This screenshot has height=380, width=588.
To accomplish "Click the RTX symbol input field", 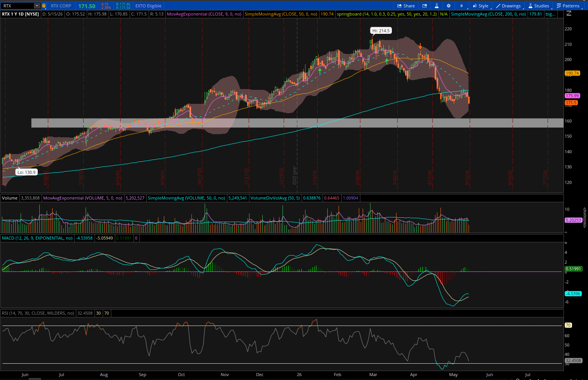I will (18, 6).
